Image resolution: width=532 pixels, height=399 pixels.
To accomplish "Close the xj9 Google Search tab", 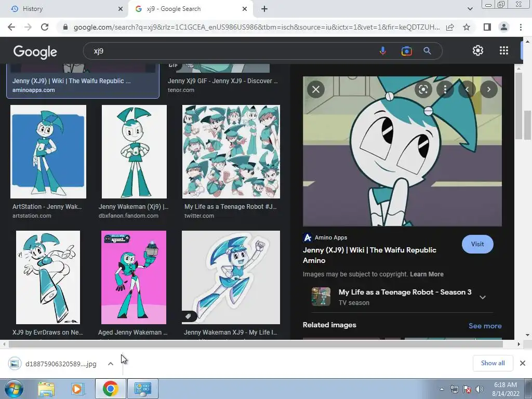I will 245,9.
